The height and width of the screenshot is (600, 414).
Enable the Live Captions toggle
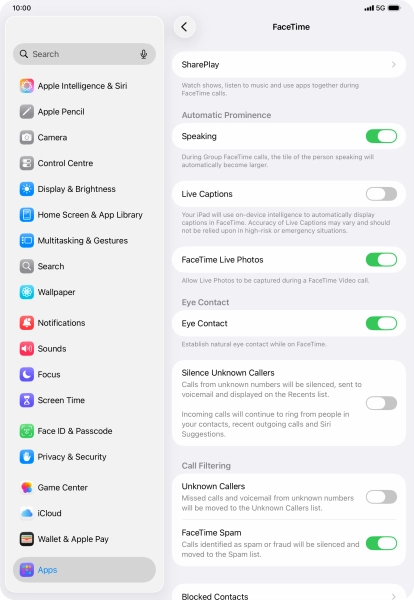[381, 194]
